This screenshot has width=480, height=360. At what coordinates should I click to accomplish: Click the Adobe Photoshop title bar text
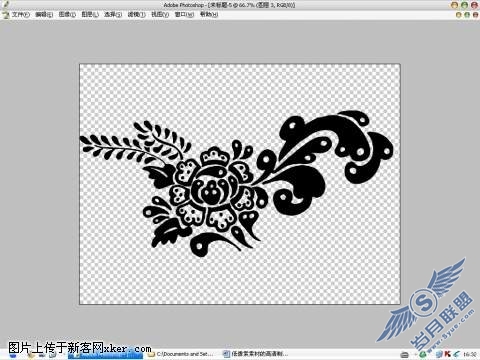coord(229,5)
